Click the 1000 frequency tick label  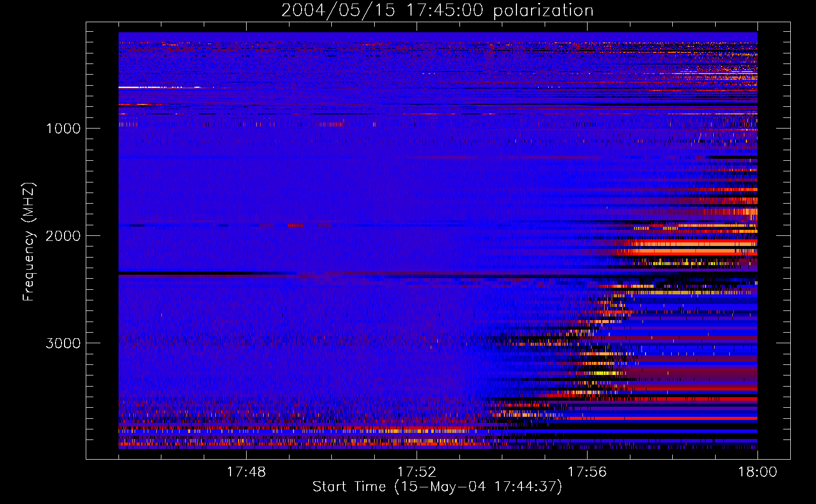coord(63,129)
